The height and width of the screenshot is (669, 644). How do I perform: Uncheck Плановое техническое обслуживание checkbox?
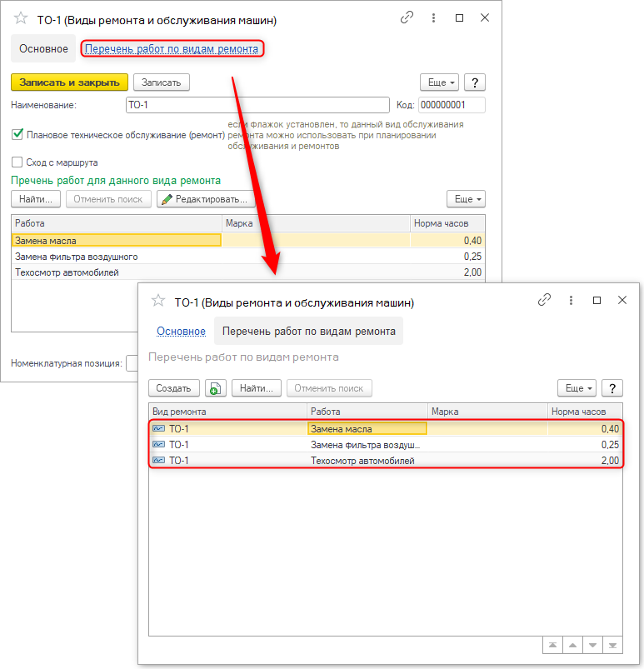pyautogui.click(x=17, y=134)
